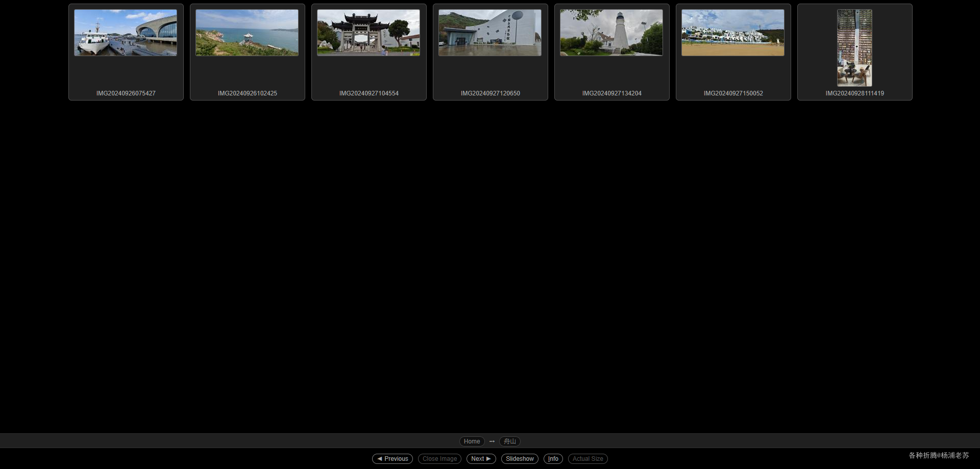Click the label IMG20240927150052
The height and width of the screenshot is (469, 980).
(733, 93)
